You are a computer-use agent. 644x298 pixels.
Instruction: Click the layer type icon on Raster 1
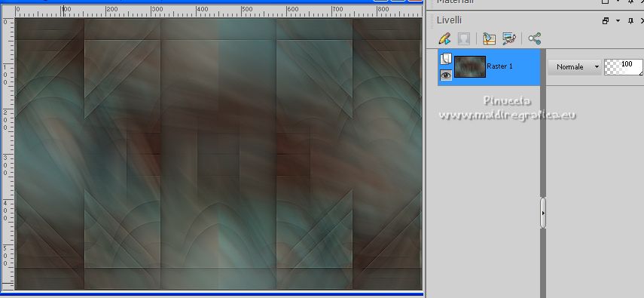446,60
